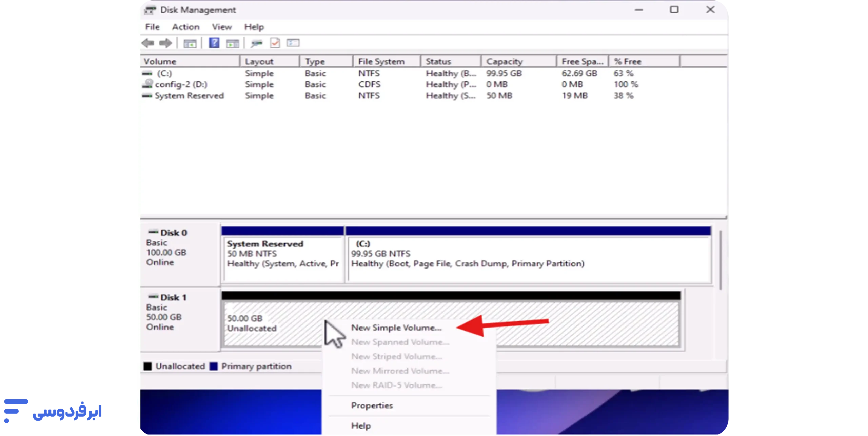The image size is (868, 436).
Task: Open the View menu
Action: (x=222, y=27)
